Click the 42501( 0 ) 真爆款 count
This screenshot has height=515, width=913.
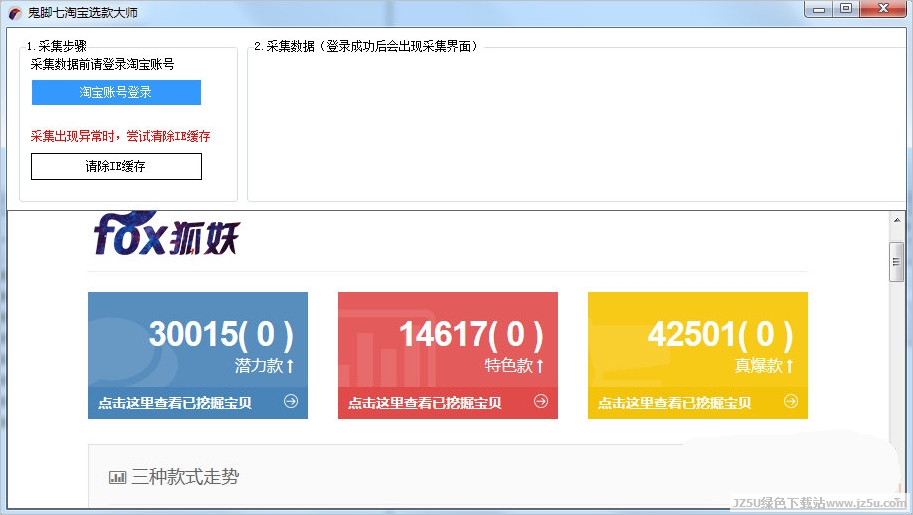pos(721,334)
